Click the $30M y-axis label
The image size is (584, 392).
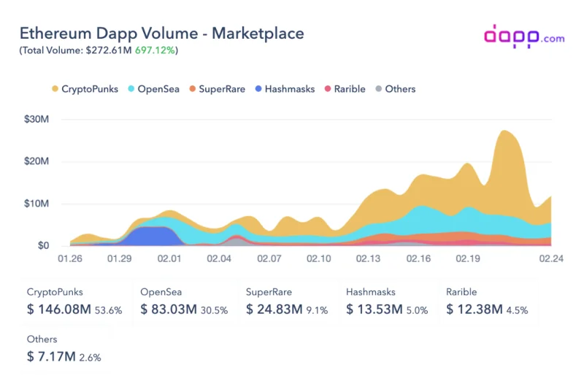tap(36, 119)
